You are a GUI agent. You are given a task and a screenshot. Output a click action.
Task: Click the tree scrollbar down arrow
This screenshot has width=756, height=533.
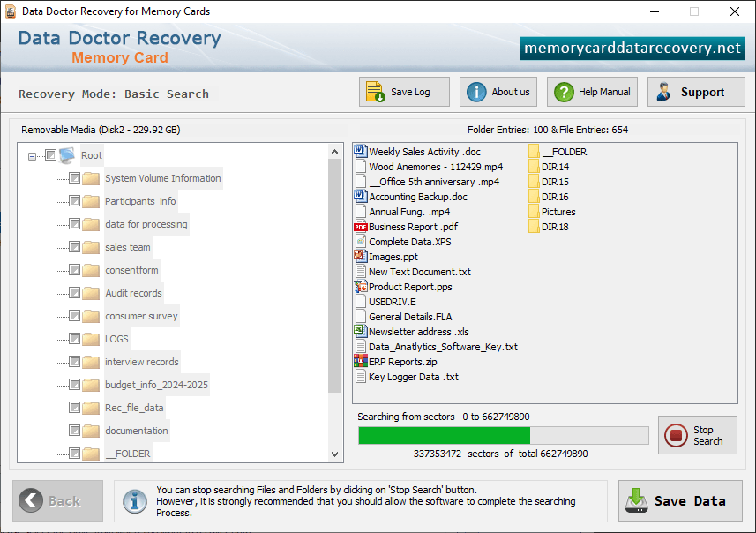pos(334,454)
